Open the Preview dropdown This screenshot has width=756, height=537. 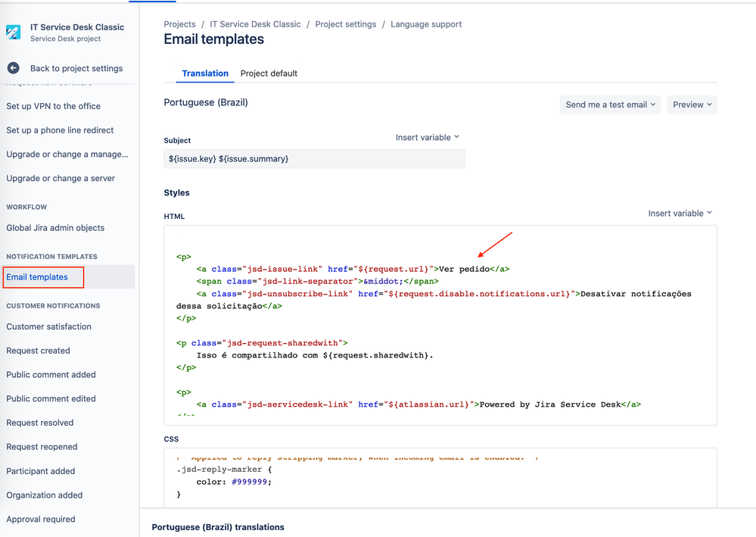[692, 105]
